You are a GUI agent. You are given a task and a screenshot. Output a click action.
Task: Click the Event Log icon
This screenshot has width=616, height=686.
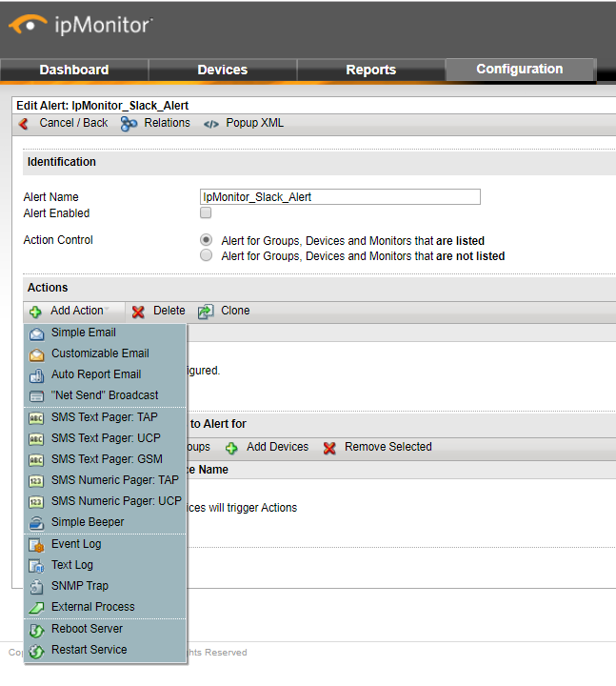37,545
